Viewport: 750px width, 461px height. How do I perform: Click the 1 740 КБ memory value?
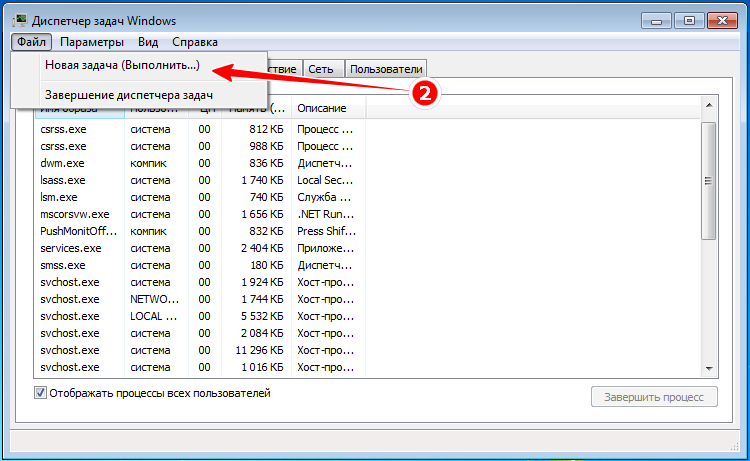pos(262,180)
